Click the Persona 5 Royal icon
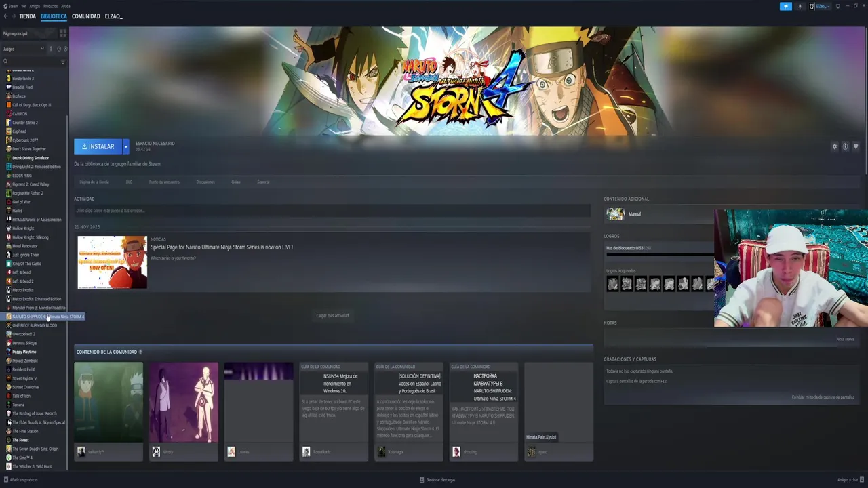 [x=9, y=343]
